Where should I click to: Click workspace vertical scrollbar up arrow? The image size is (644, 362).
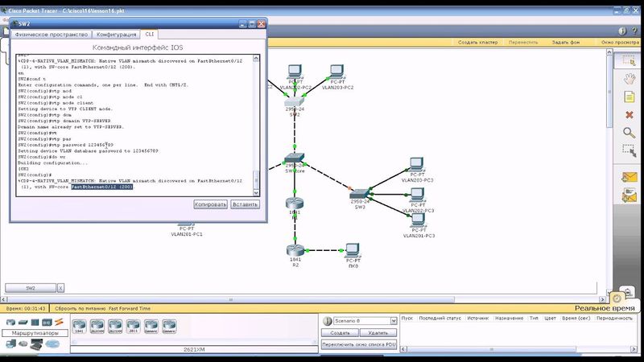pyautogui.click(x=609, y=52)
